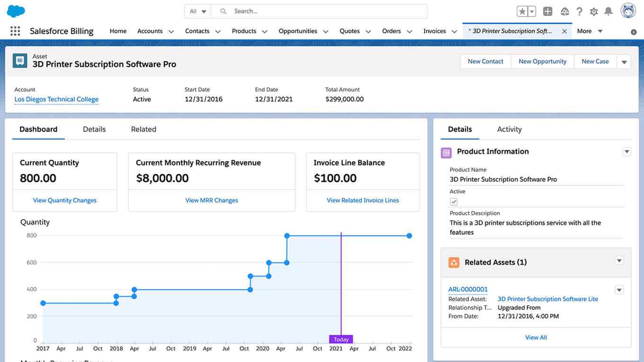
Task: Go to the Home nav item
Action: [118, 31]
